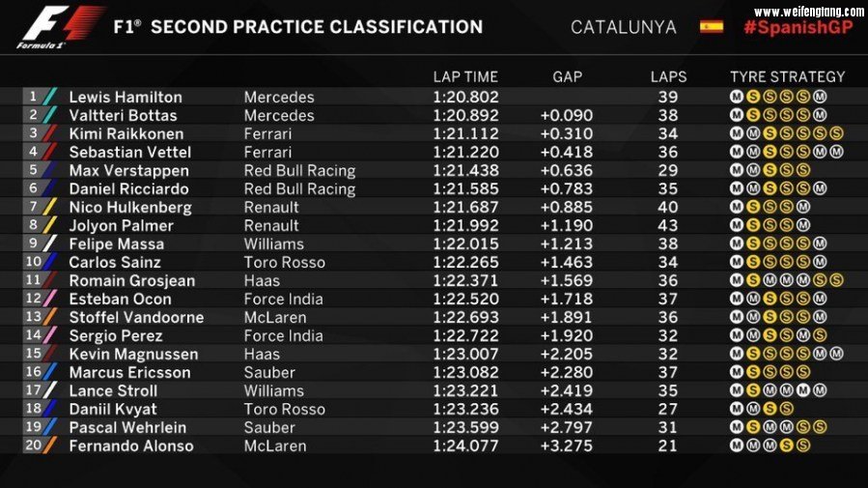Click last tyre icon in Fernando Alonso's row
Image resolution: width=868 pixels, height=488 pixels.
(x=803, y=445)
